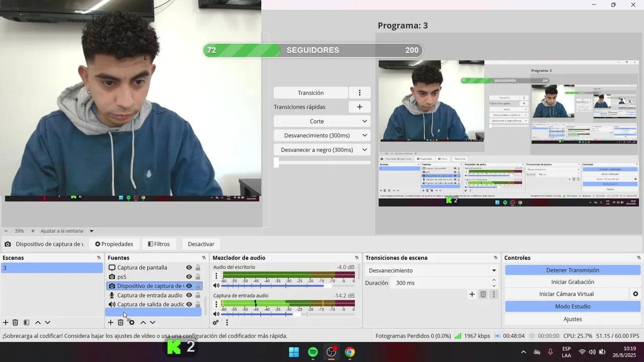The width and height of the screenshot is (644, 362).
Task: Undock the Escenas panel with its float icon
Action: (x=99, y=258)
